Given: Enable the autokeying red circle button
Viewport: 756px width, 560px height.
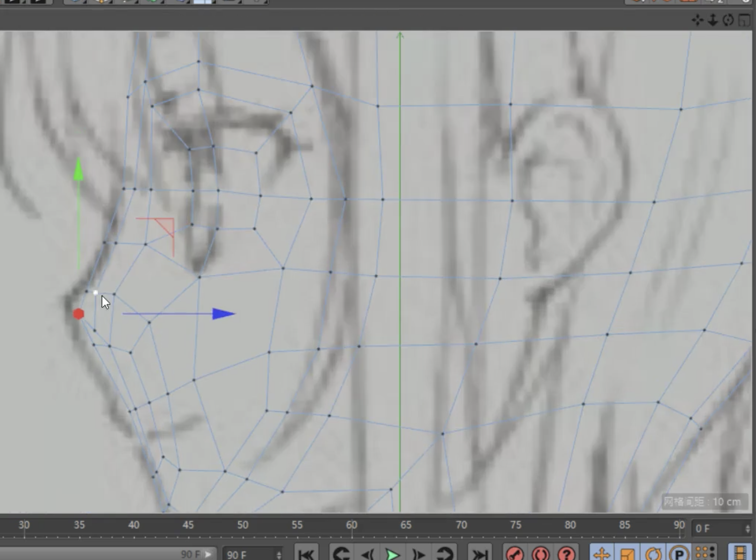Looking at the screenshot, I should coord(540,554).
